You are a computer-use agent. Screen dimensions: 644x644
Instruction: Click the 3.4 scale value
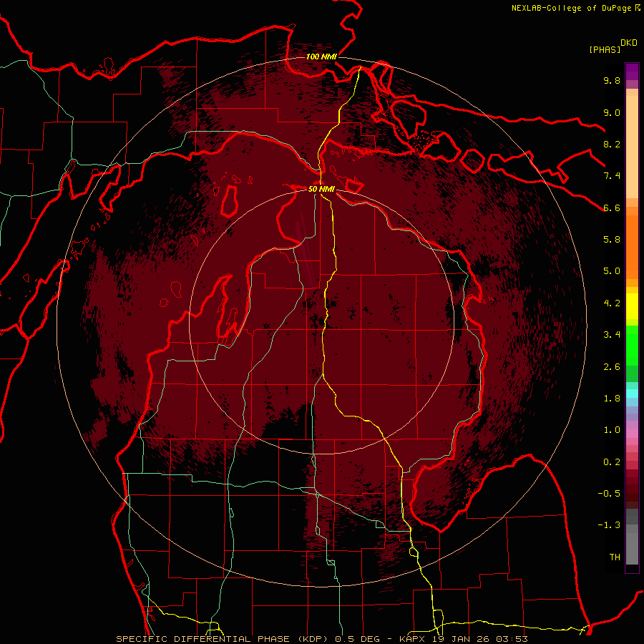pyautogui.click(x=612, y=335)
